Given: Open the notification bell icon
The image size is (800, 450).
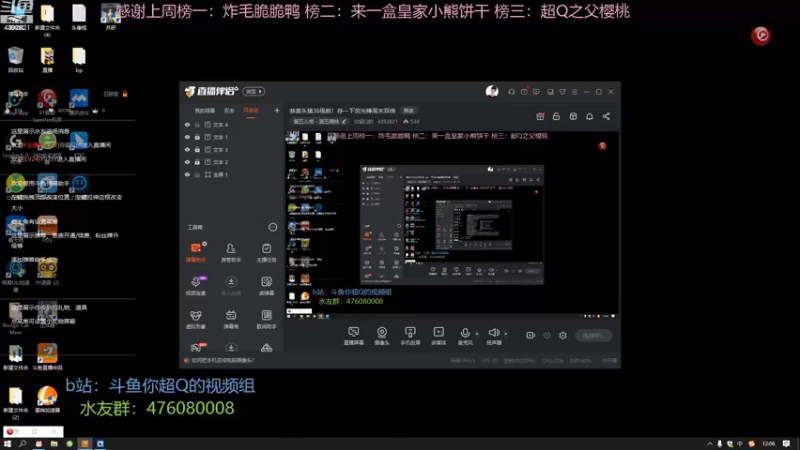Looking at the screenshot, I should coord(589,116).
